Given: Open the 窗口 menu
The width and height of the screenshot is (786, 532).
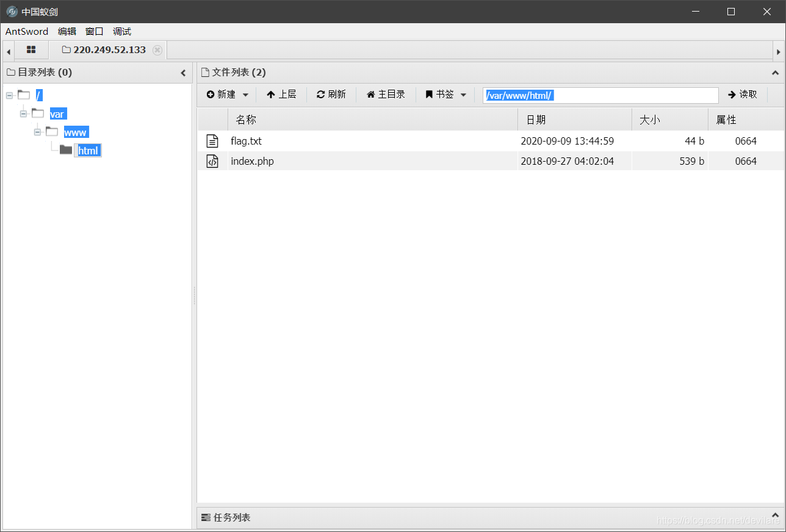Looking at the screenshot, I should coord(95,32).
